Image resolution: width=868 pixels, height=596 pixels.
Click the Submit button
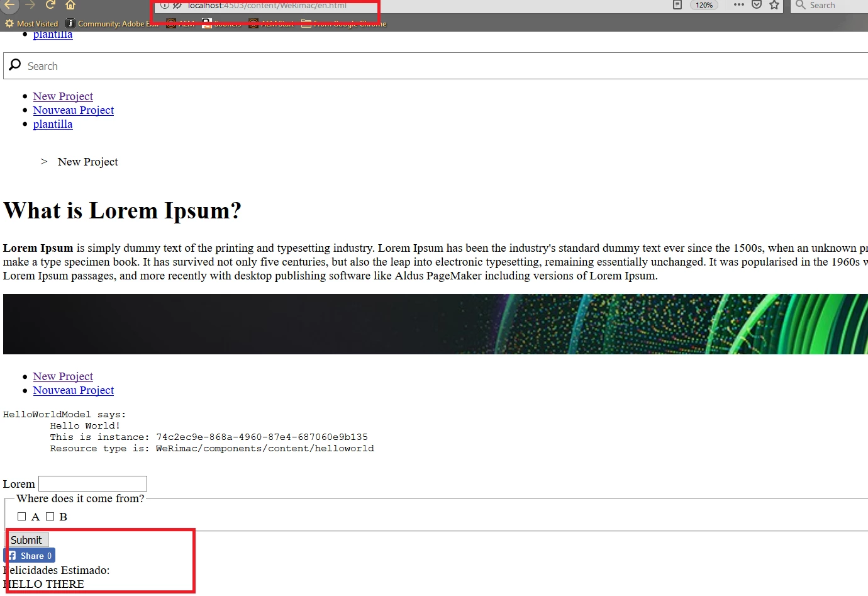point(28,540)
